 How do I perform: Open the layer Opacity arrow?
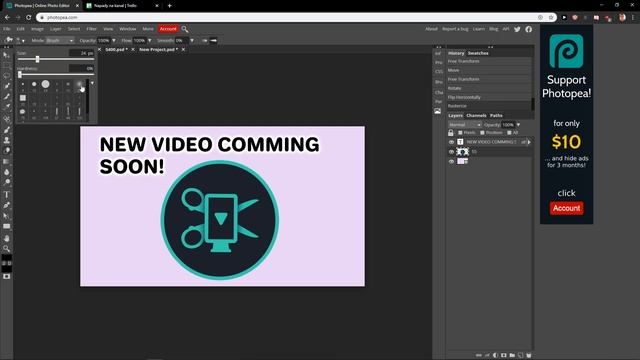(x=518, y=125)
